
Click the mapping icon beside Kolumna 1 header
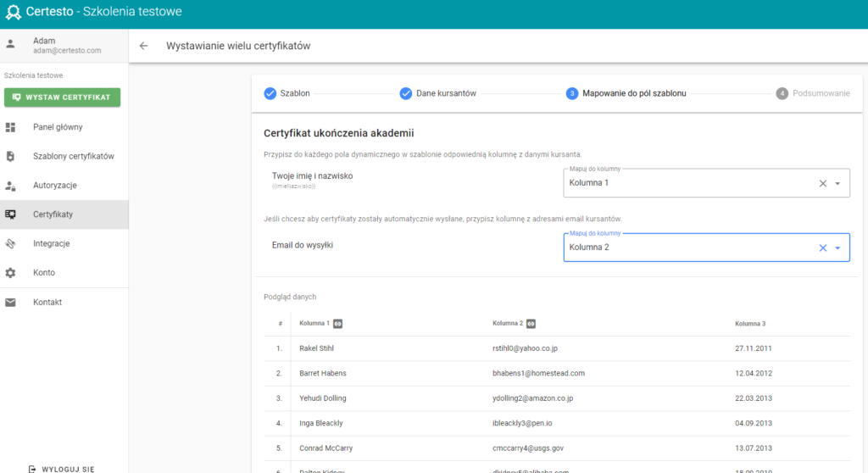[x=337, y=324]
